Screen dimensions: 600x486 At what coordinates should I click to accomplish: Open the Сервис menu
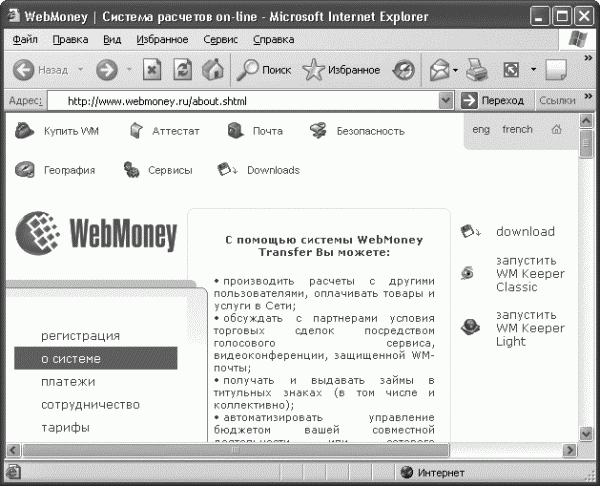coord(220,39)
